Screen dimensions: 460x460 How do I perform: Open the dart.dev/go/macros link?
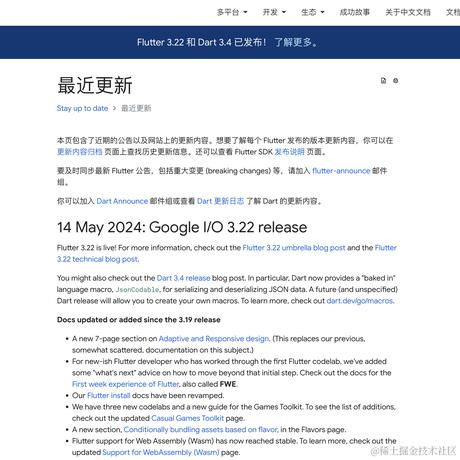pos(360,301)
